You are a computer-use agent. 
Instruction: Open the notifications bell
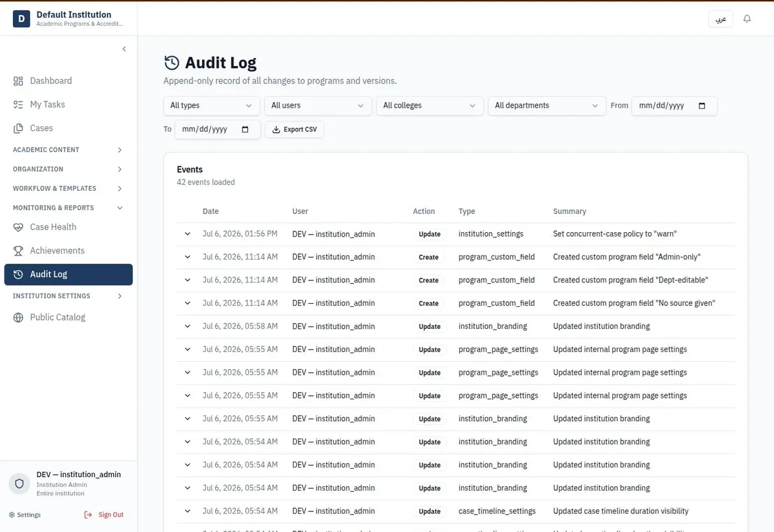pos(747,19)
